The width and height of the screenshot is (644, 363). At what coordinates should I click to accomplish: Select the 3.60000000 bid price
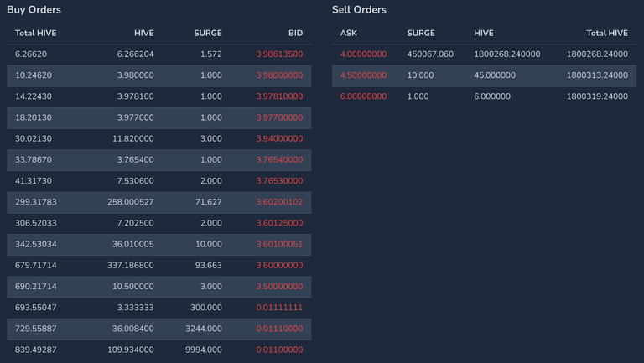tap(279, 265)
